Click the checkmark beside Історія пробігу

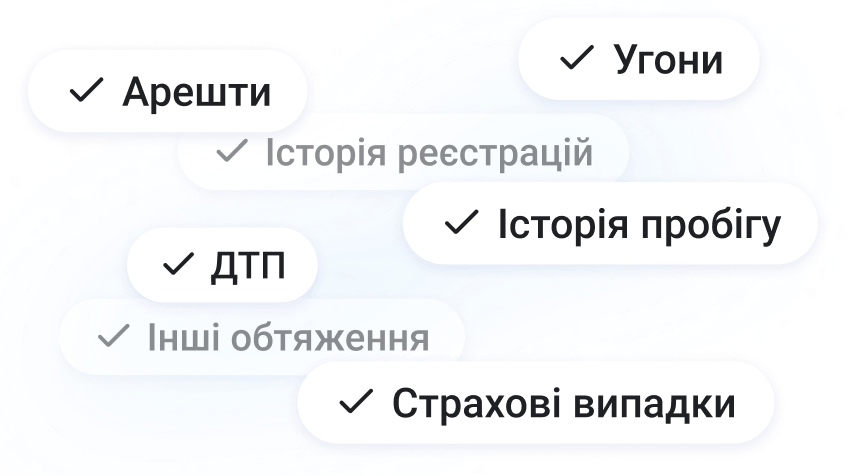pyautogui.click(x=462, y=222)
